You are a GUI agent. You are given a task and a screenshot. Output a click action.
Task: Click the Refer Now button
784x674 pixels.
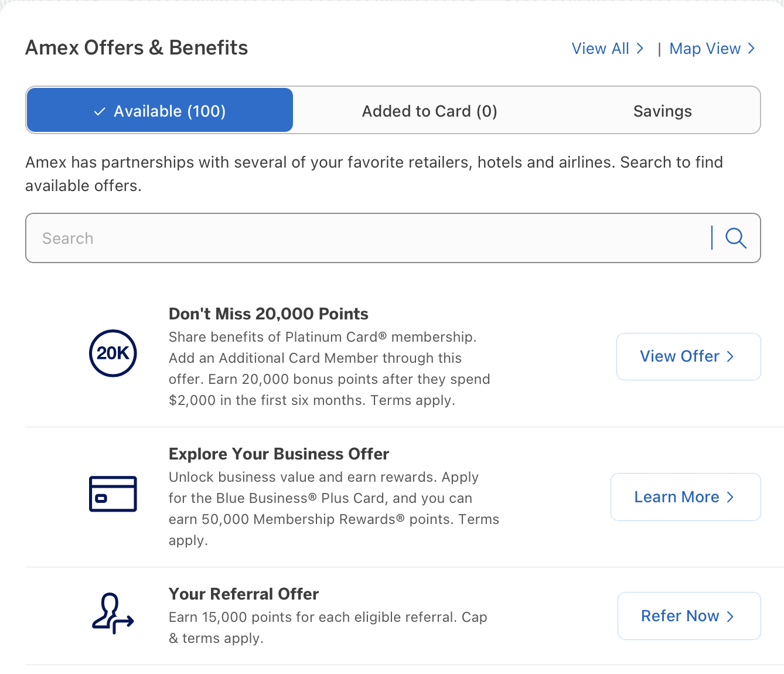[689, 616]
